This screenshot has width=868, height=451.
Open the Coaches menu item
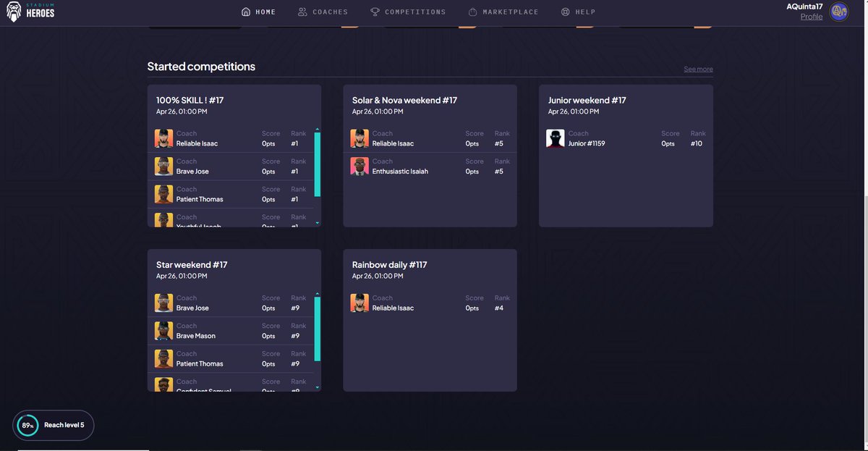tap(323, 12)
